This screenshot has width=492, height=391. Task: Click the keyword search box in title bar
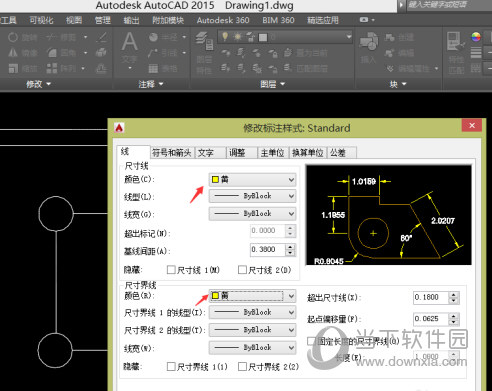click(449, 5)
